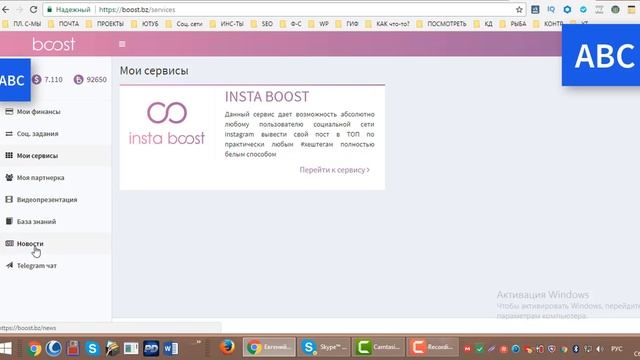Open the ГИФ bookmarks folder

click(347, 24)
